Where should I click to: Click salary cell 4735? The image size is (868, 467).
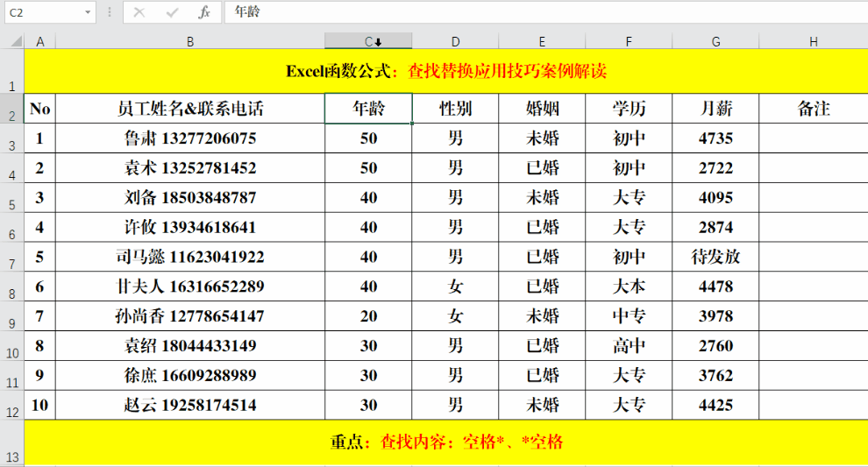(715, 138)
